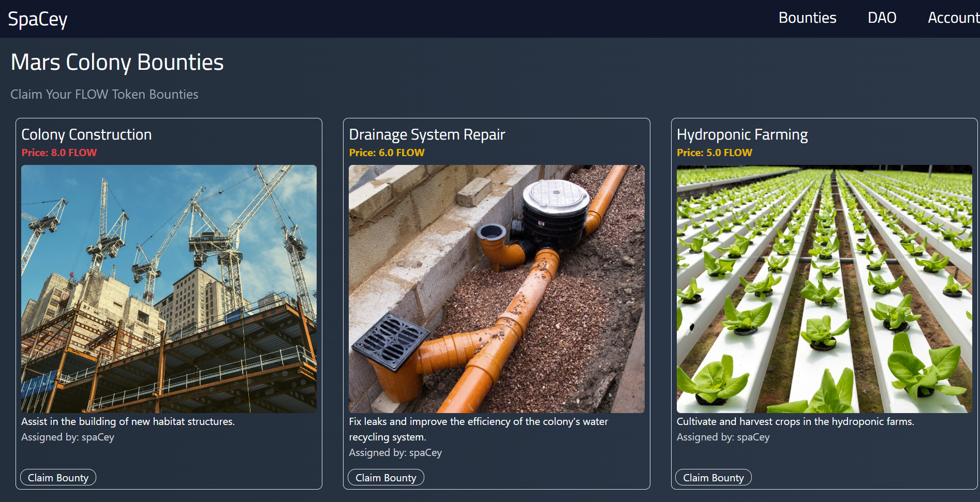Open the Account nav item

953,18
